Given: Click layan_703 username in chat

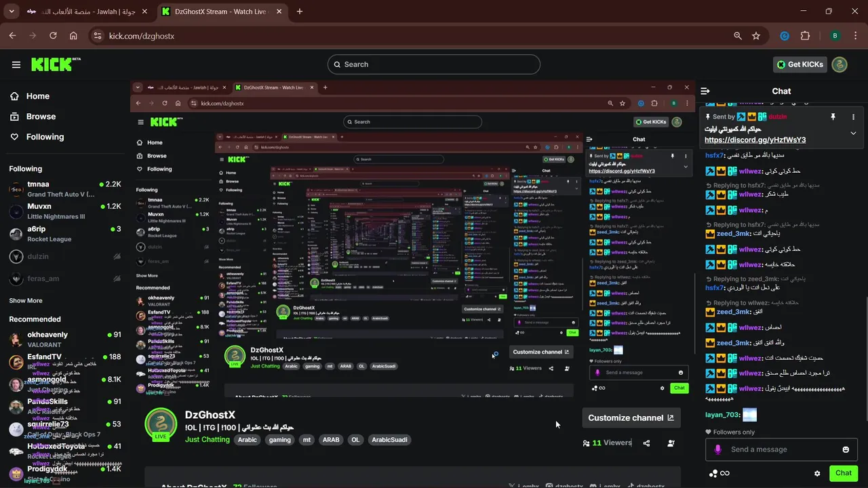Looking at the screenshot, I should pyautogui.click(x=722, y=415).
